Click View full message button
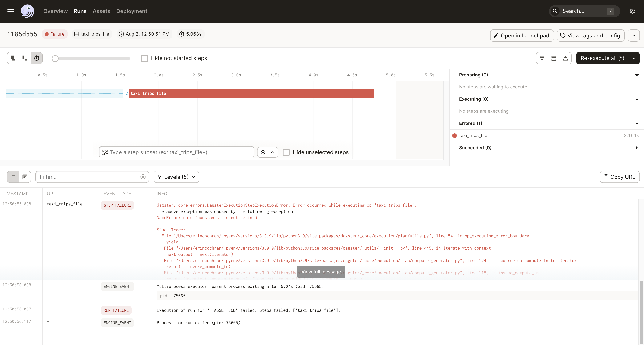 pyautogui.click(x=321, y=272)
